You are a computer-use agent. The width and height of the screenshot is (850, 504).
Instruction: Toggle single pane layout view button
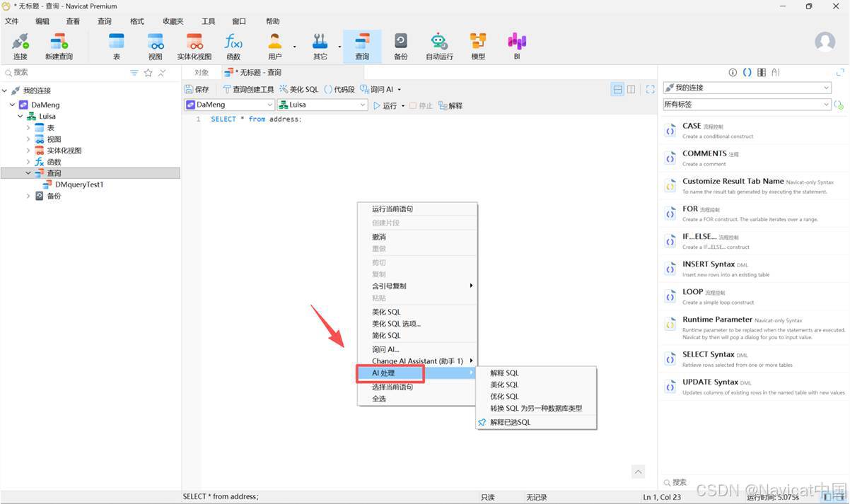pyautogui.click(x=618, y=89)
